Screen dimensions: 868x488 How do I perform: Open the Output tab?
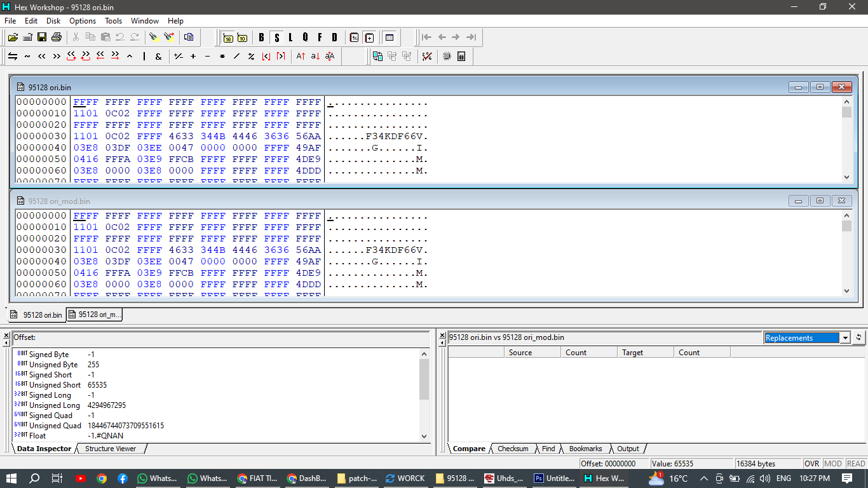click(628, 449)
